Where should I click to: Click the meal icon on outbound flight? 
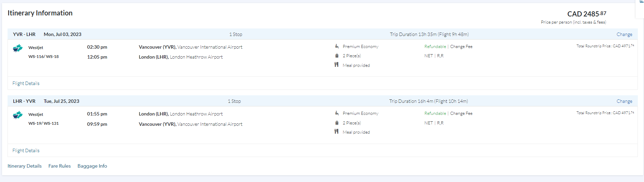pos(337,65)
